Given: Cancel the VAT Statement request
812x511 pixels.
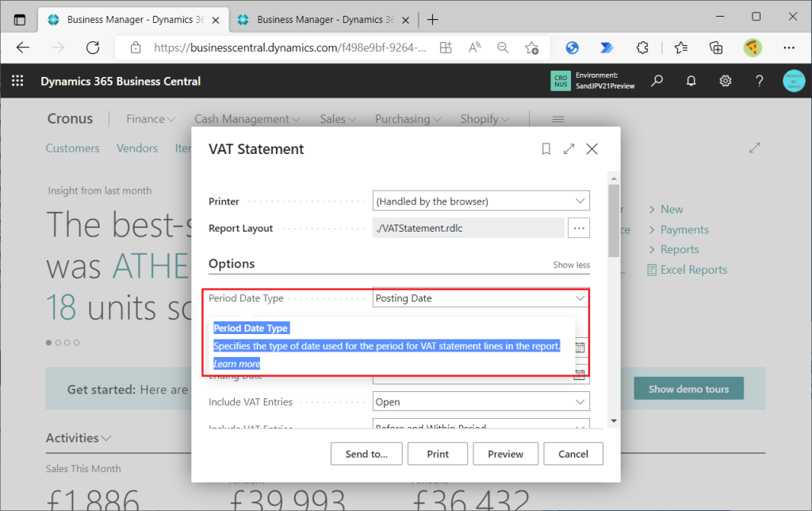Looking at the screenshot, I should (x=573, y=454).
